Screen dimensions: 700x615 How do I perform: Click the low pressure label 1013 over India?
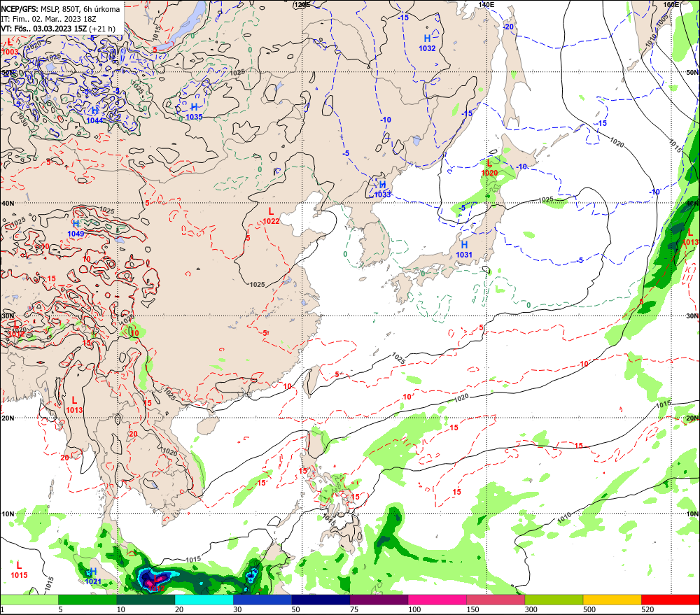coord(75,410)
